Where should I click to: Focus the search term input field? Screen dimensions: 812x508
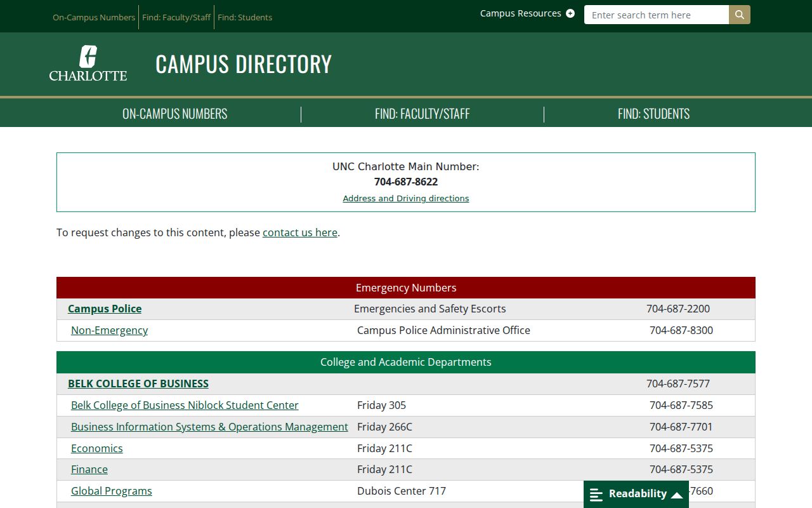(657, 15)
